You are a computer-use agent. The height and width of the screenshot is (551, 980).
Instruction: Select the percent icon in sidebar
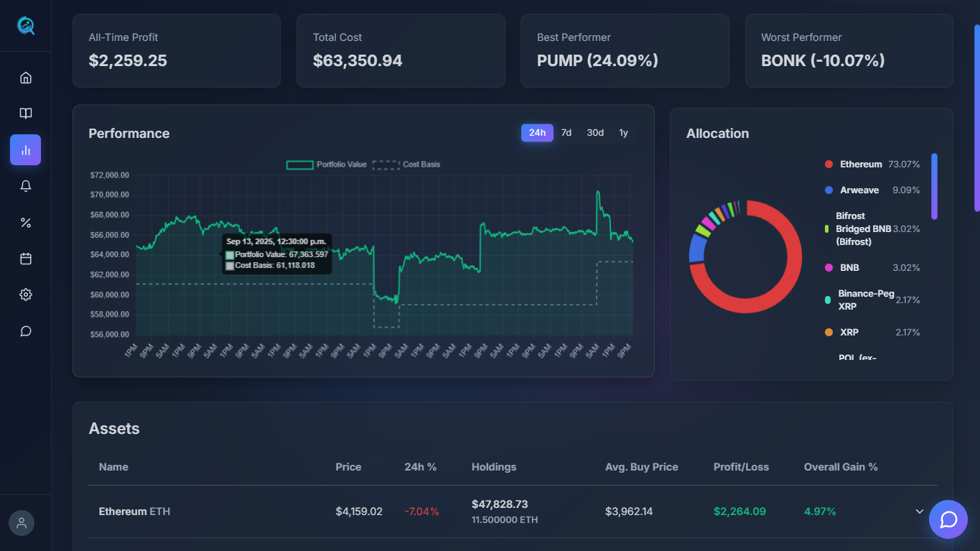click(x=26, y=223)
